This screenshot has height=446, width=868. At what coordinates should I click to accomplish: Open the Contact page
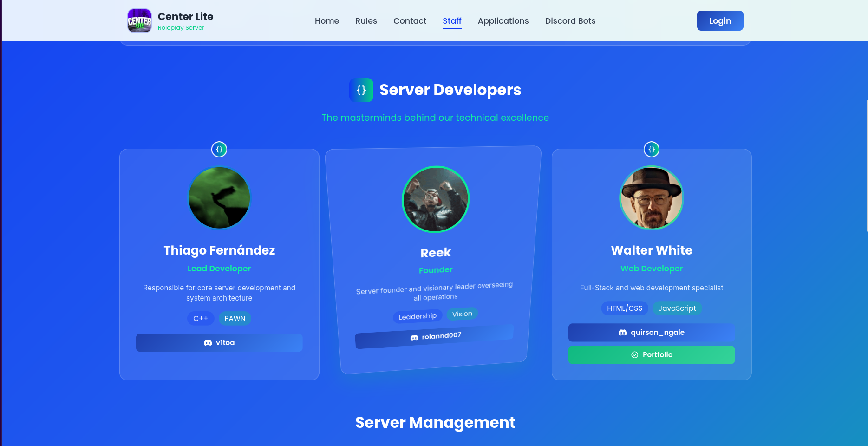pos(410,21)
